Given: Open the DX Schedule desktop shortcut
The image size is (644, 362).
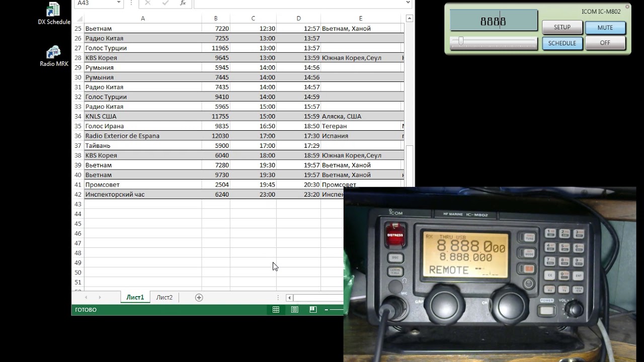Looking at the screenshot, I should (x=54, y=14).
